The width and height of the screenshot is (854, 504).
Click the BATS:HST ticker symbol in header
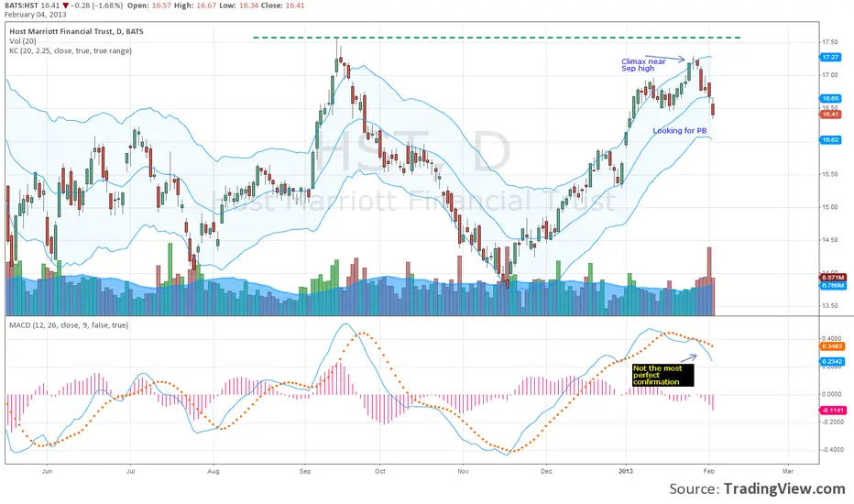click(x=21, y=5)
